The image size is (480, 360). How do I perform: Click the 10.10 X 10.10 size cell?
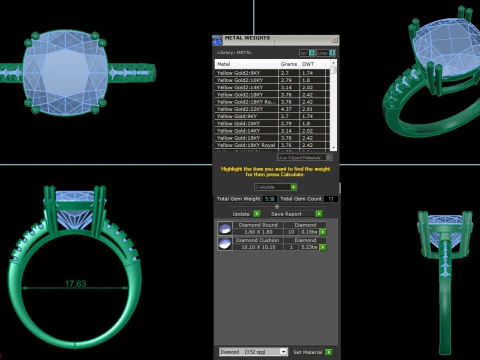point(258,247)
